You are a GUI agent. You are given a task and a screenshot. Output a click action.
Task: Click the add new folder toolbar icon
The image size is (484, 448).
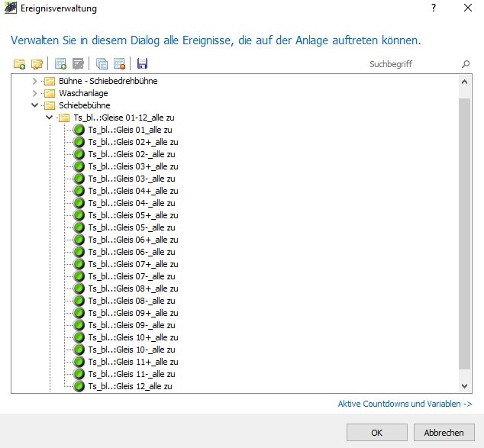tap(19, 64)
